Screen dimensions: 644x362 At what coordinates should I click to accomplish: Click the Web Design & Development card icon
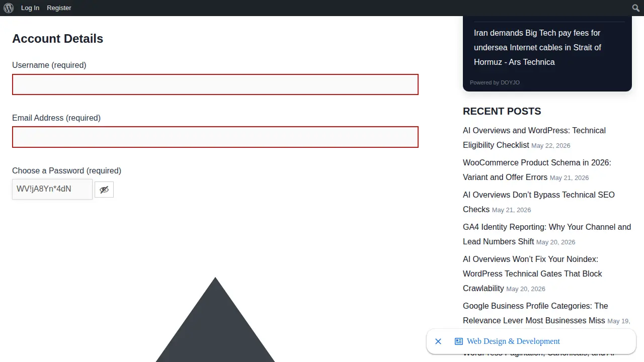pos(459,341)
